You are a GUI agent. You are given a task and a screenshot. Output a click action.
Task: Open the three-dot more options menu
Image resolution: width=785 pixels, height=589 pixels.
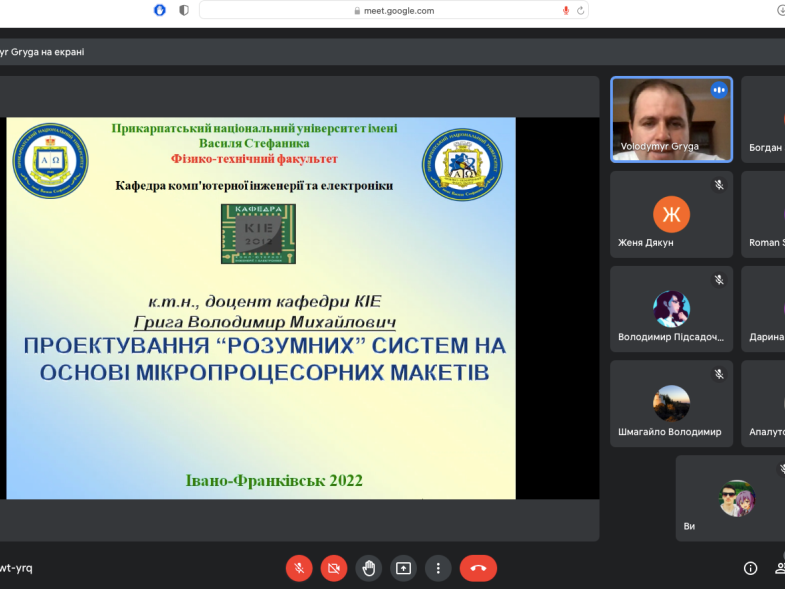click(438, 568)
